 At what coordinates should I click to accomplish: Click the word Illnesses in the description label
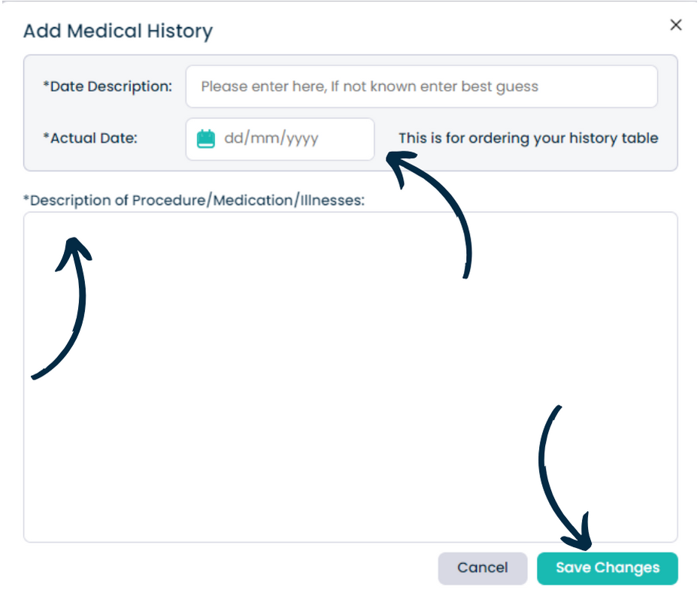[332, 201]
